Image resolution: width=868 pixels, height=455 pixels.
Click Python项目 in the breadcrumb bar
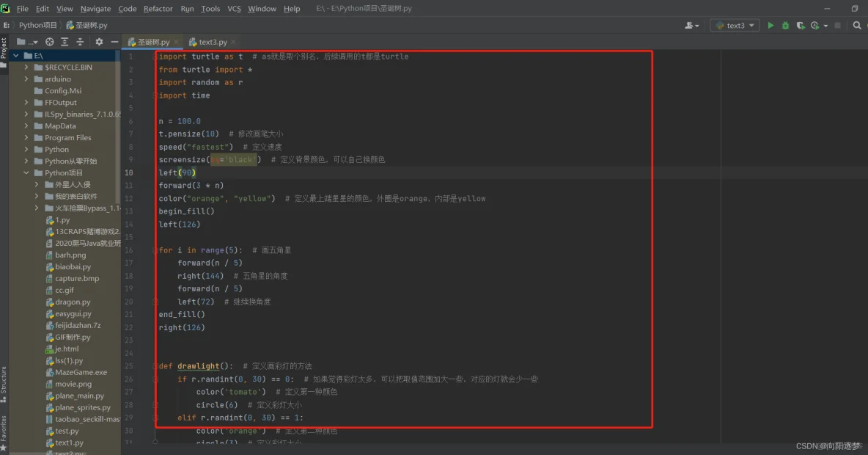[x=37, y=26]
